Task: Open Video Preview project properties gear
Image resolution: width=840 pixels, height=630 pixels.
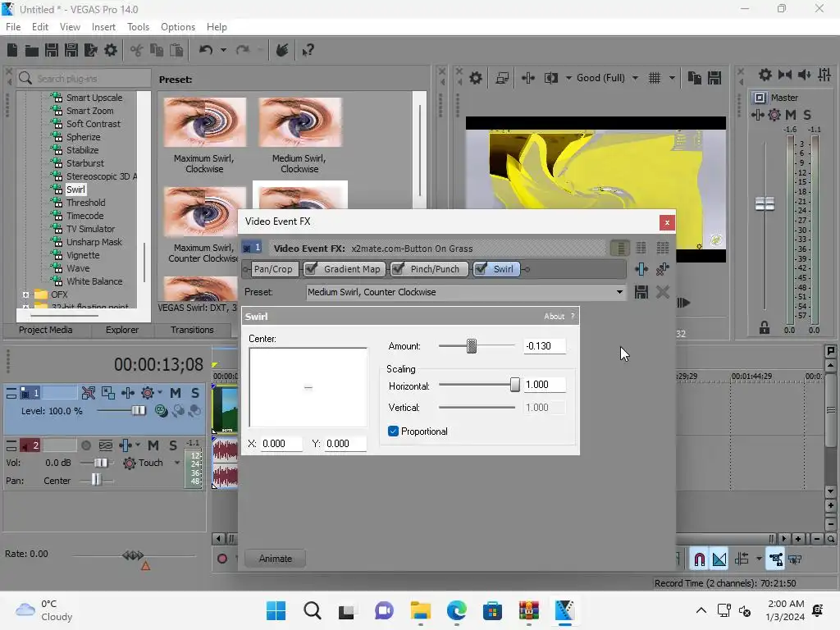Action: [475, 78]
